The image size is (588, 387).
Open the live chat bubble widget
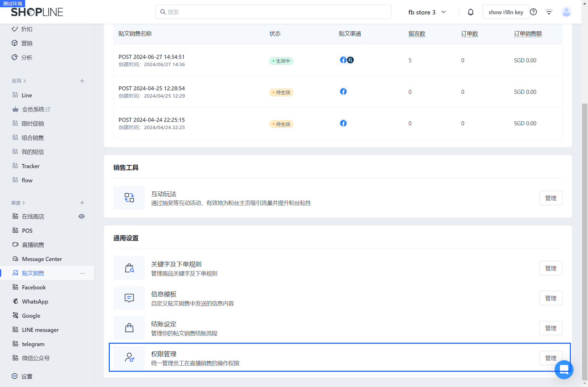564,369
